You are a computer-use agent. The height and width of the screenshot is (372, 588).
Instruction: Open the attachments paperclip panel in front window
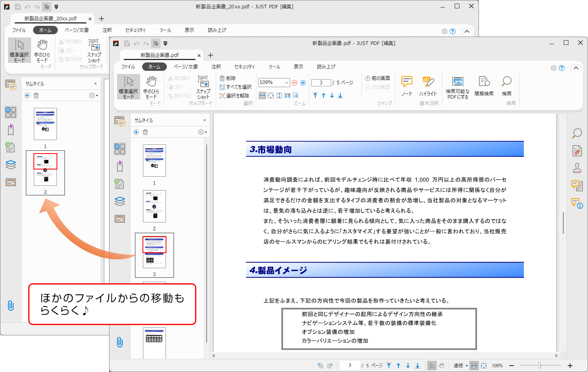coord(120,342)
